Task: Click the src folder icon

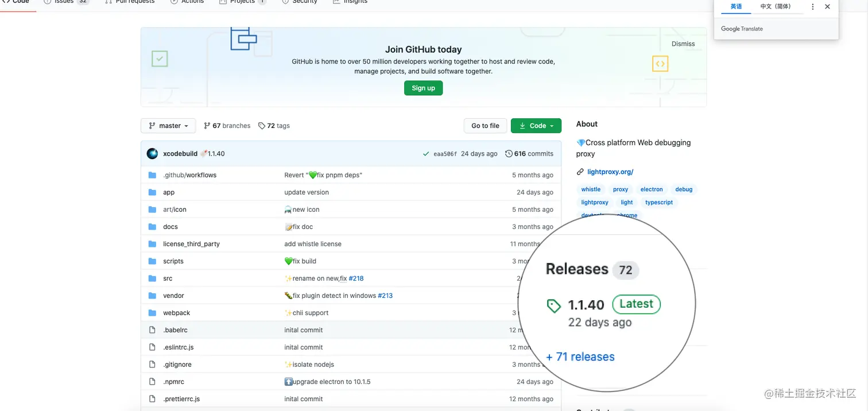Action: click(152, 278)
